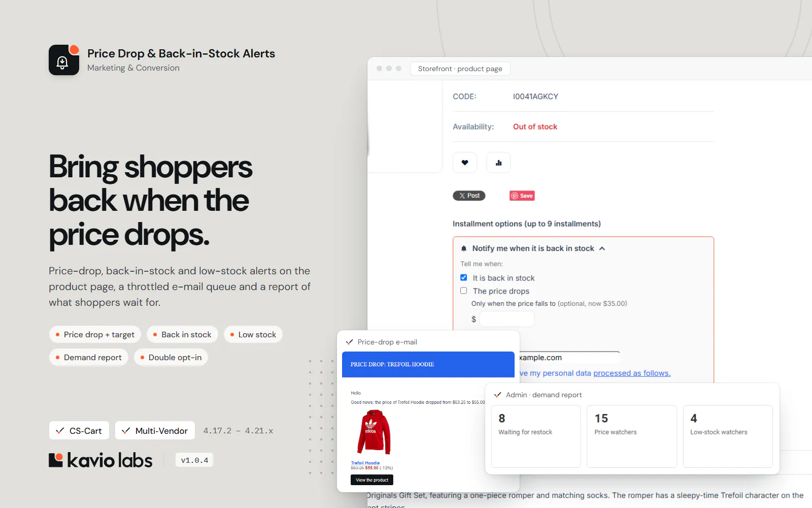Click the checkmark icon beside Admin demand report
The width and height of the screenshot is (812, 508).
point(498,395)
